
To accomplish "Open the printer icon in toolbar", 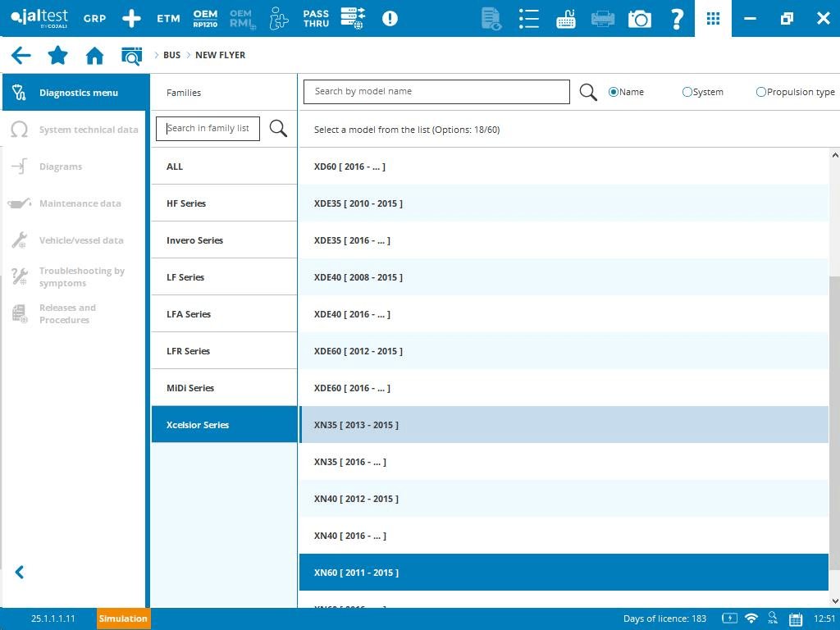I will click(x=603, y=18).
